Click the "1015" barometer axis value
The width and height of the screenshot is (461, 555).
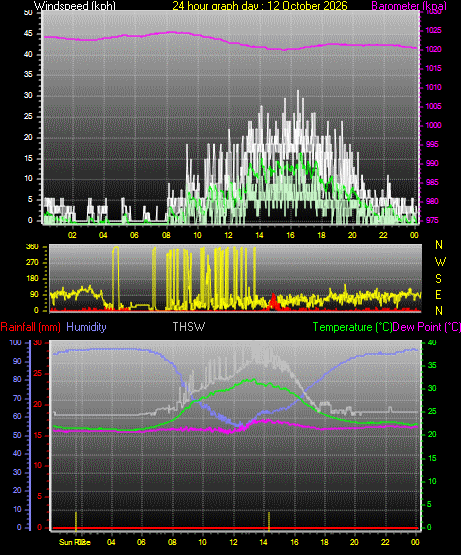tap(433, 68)
